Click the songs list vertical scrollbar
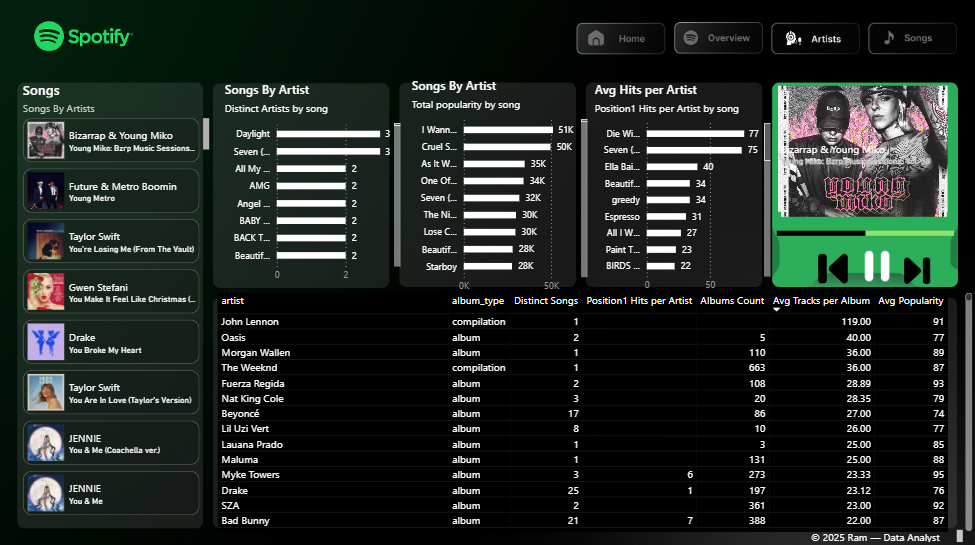 (207, 133)
